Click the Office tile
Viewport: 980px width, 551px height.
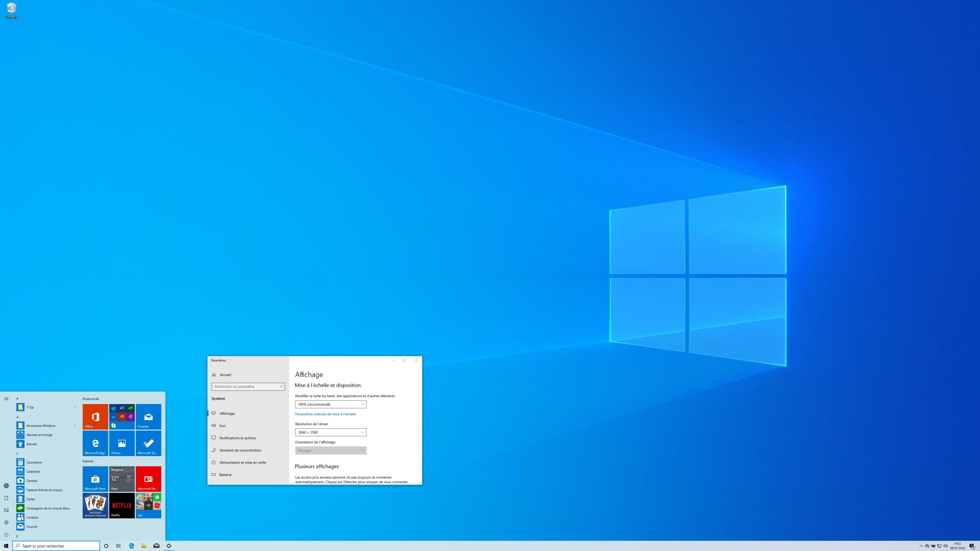(95, 417)
